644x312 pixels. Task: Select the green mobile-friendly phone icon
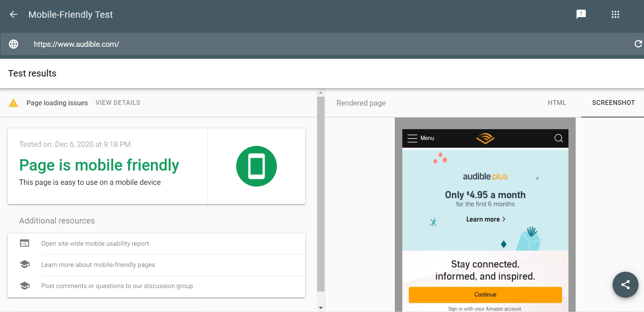(256, 166)
